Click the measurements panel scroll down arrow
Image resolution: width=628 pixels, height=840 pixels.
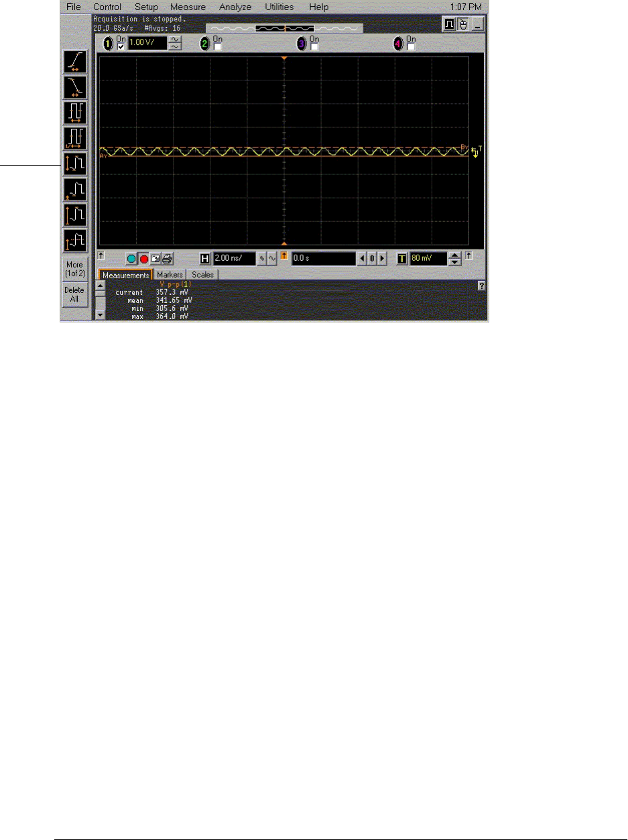click(101, 314)
